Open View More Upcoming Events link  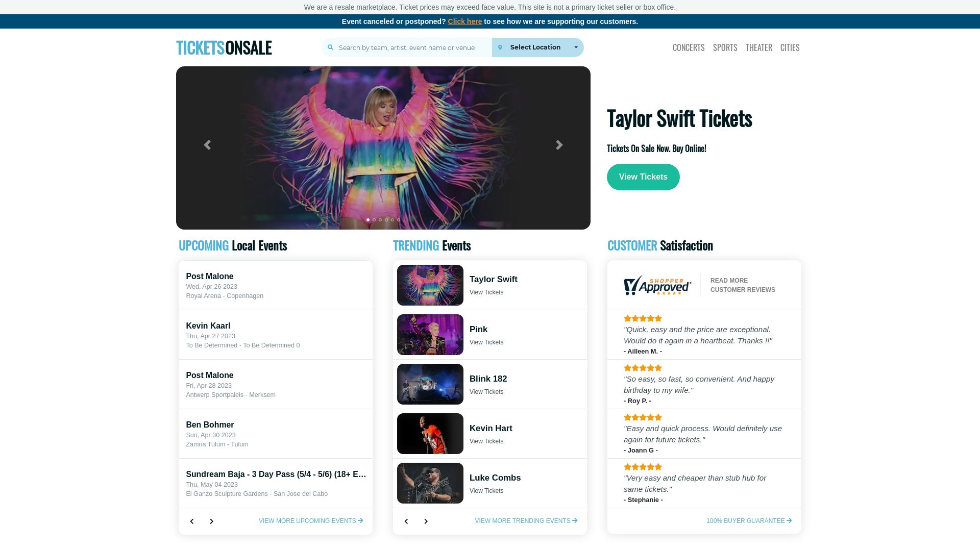pyautogui.click(x=311, y=521)
